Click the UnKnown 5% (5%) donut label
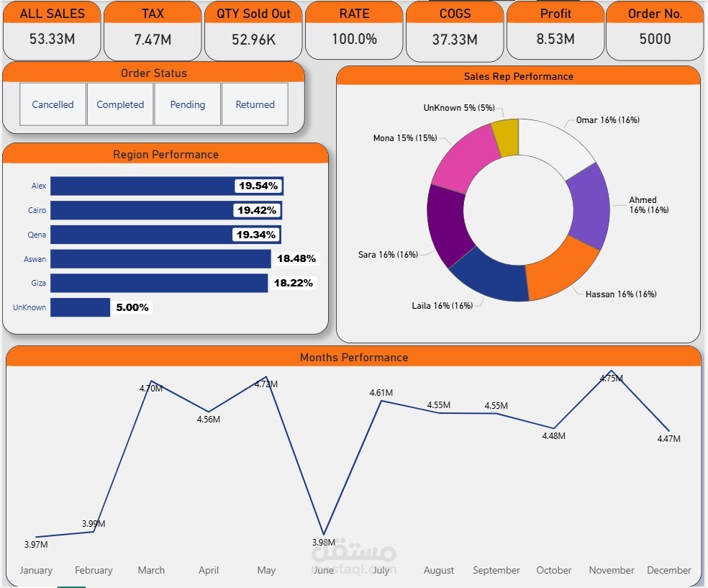 (459, 108)
